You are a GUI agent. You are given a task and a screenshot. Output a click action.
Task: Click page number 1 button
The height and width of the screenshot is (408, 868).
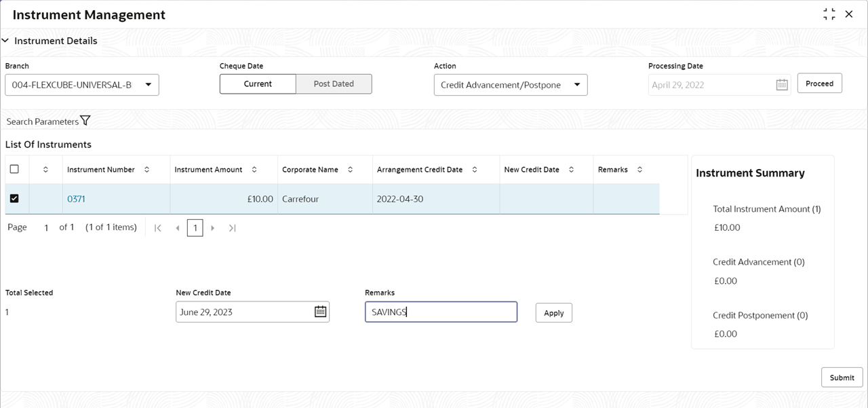(195, 228)
